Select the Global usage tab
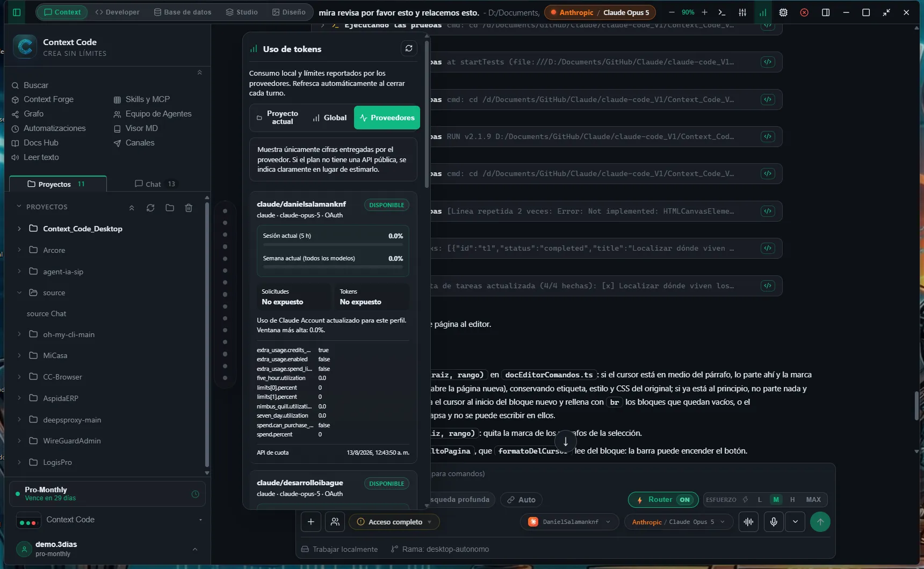Viewport: 924px width, 569px height. coord(330,118)
